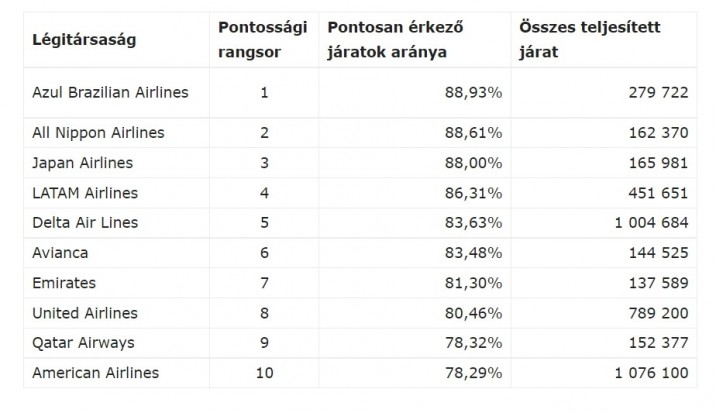Select the 78,29% punctuality value
The image size is (716, 413).
click(x=474, y=373)
